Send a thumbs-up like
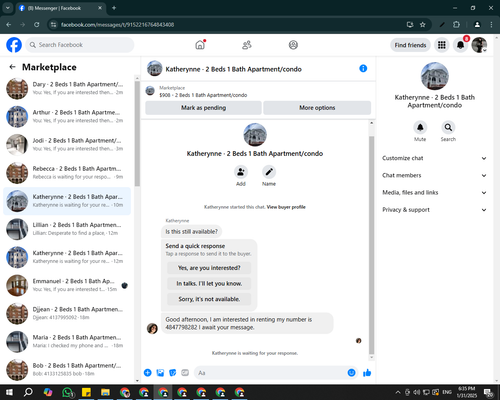 (x=367, y=373)
